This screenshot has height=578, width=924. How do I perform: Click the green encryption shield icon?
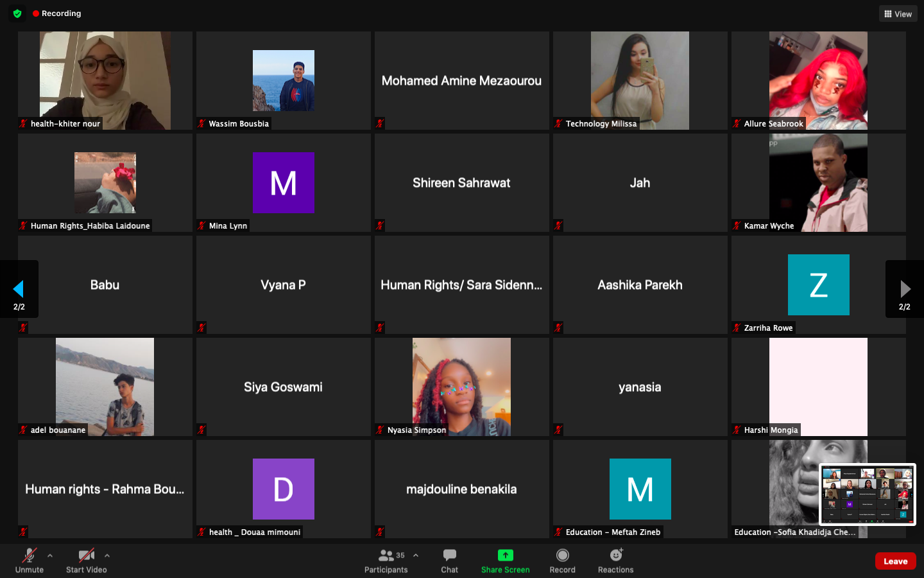pos(17,13)
